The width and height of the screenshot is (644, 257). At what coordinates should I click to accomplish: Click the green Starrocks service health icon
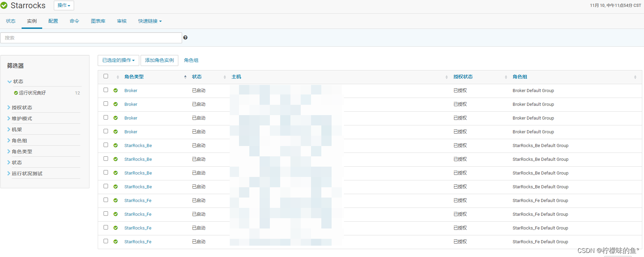(4, 5)
